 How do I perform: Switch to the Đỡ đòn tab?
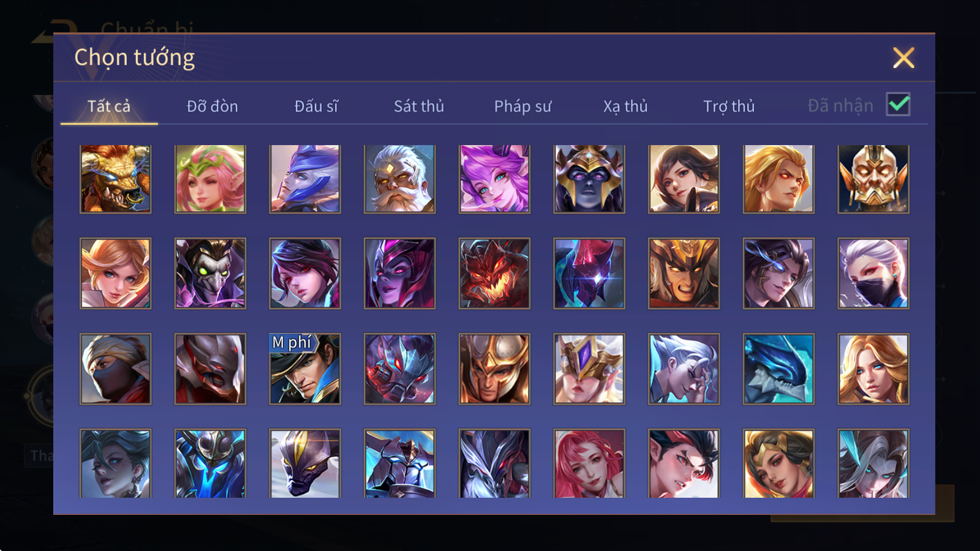pos(212,107)
